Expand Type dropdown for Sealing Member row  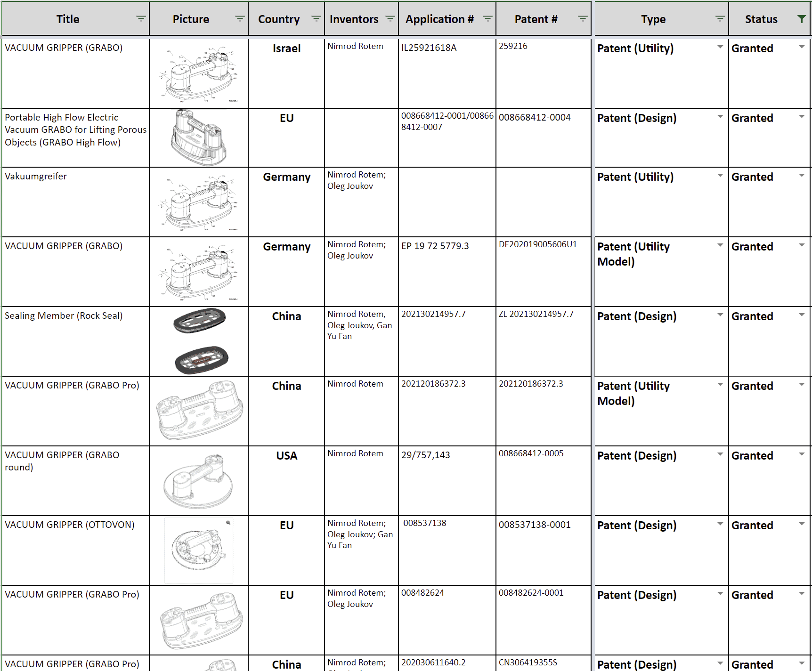pyautogui.click(x=720, y=315)
